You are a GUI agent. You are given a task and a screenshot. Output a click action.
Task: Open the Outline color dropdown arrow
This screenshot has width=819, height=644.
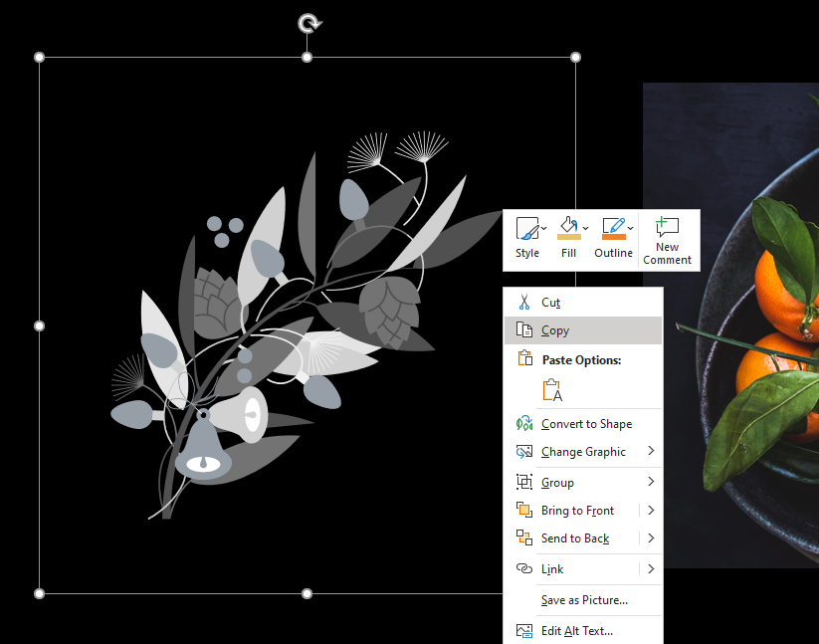point(631,228)
